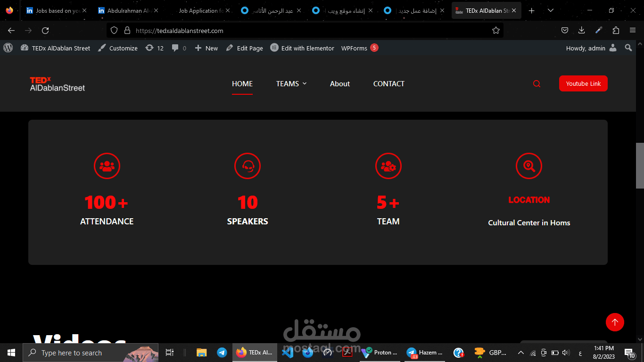
Task: Open the red site search icon
Action: (537, 84)
